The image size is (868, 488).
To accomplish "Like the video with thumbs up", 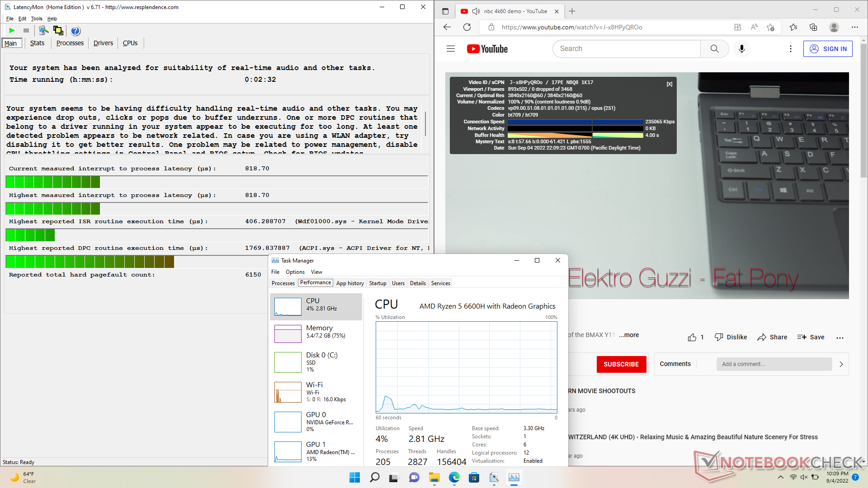I will (x=692, y=338).
